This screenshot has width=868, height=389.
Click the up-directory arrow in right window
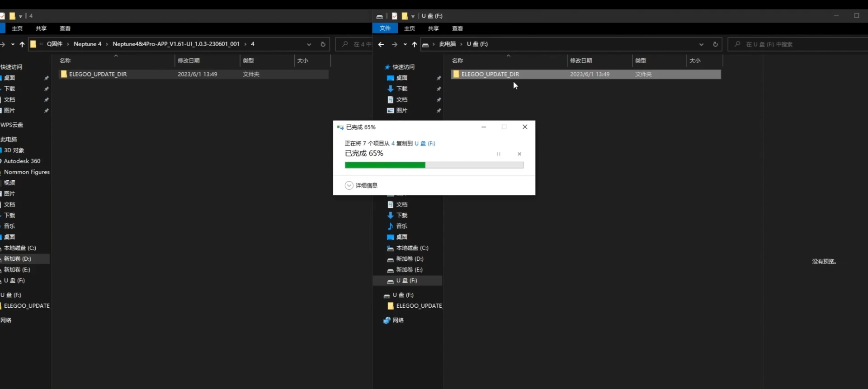coord(414,44)
